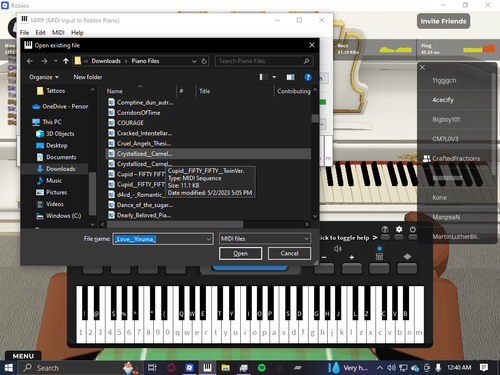This screenshot has height=375, width=500.
Task: Sort by Contributing artists column
Action: point(293,91)
